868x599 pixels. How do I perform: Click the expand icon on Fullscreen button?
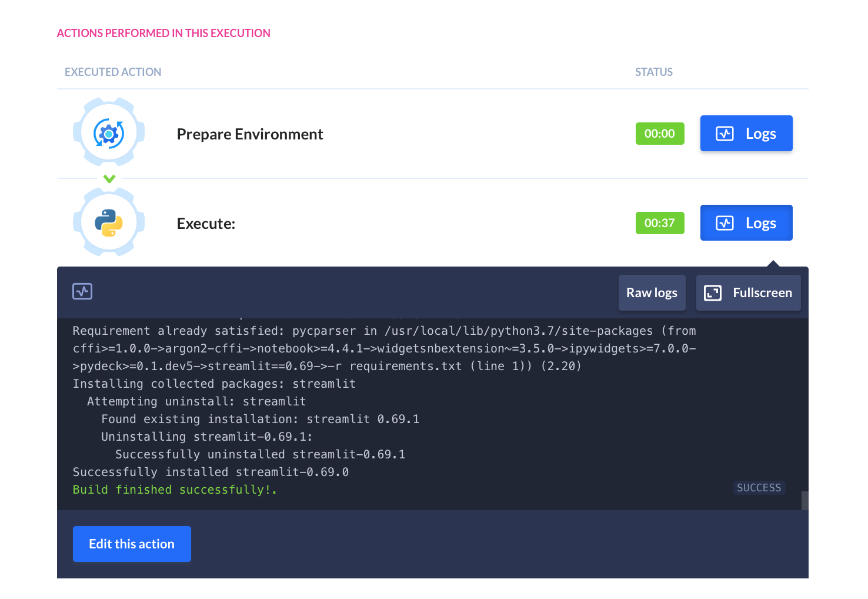(713, 293)
